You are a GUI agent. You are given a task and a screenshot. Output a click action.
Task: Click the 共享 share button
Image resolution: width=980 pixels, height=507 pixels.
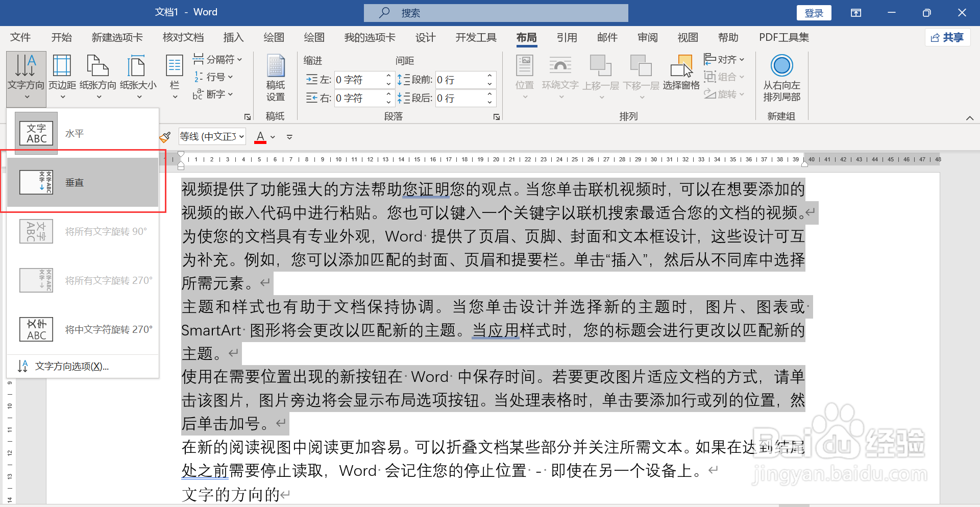947,37
